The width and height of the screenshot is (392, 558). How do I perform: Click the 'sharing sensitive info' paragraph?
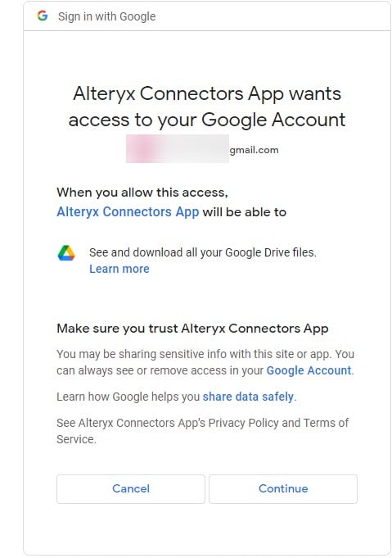click(x=205, y=362)
